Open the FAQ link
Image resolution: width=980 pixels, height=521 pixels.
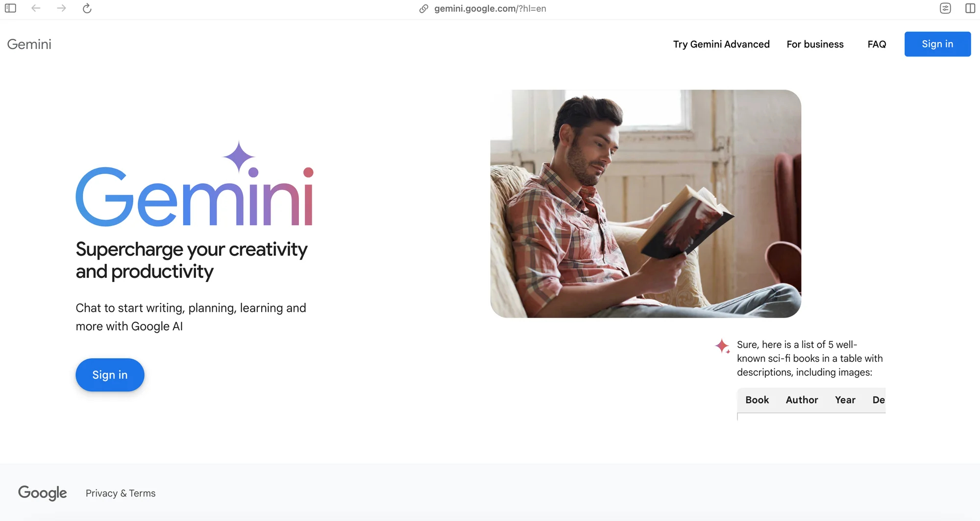click(x=877, y=44)
